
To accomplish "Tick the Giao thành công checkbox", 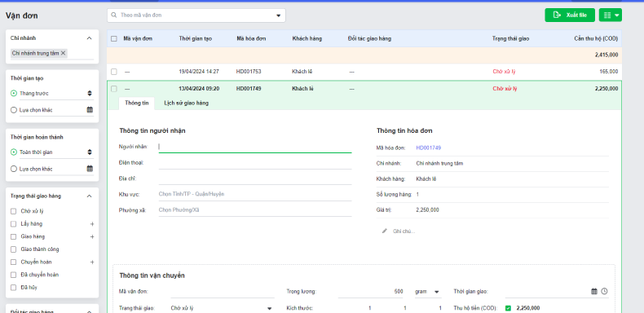I will point(13,249).
